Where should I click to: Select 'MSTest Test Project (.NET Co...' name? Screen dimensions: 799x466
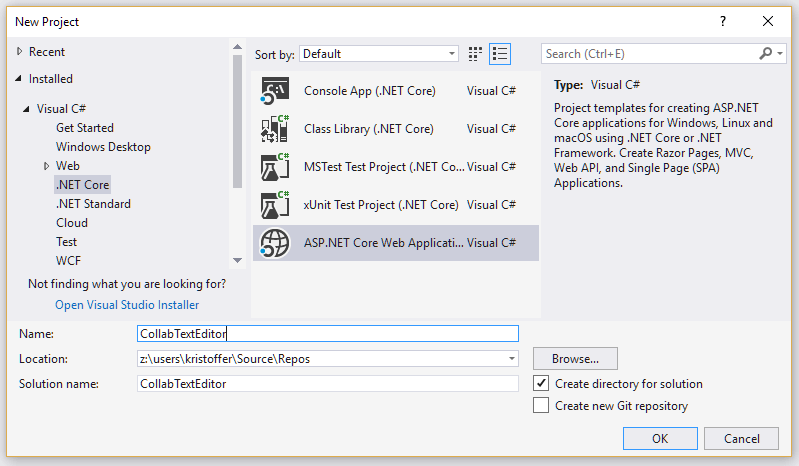pyautogui.click(x=384, y=167)
